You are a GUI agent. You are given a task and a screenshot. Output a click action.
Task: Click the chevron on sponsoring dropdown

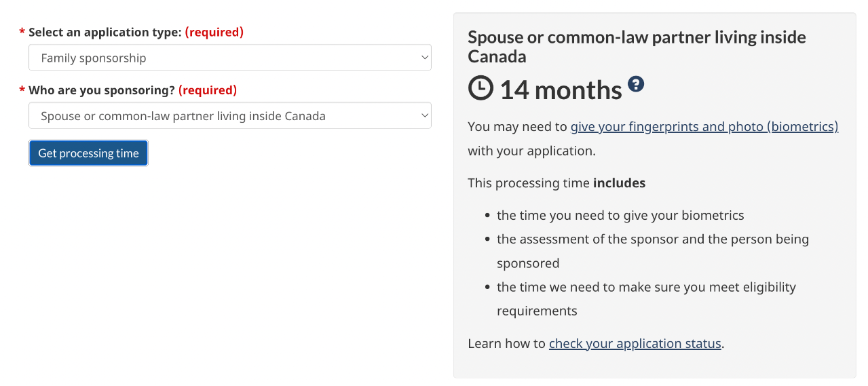click(x=425, y=116)
